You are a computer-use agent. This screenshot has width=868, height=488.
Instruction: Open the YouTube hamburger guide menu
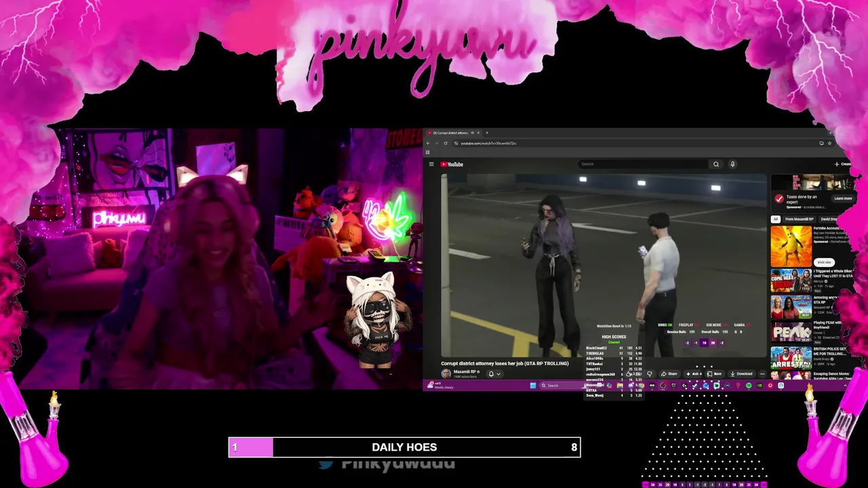[x=431, y=164]
